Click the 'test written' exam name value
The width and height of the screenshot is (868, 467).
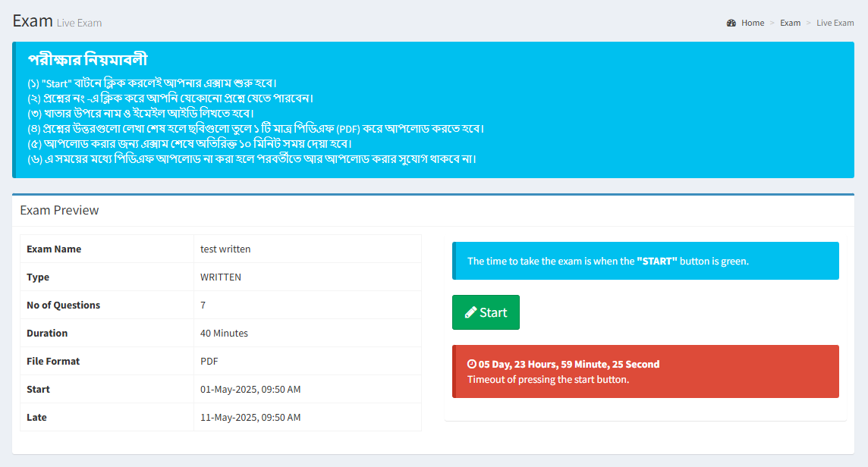(225, 249)
